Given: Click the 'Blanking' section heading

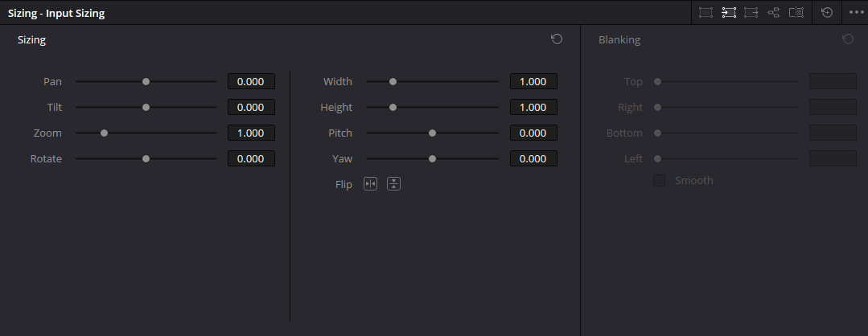Looking at the screenshot, I should pos(619,40).
